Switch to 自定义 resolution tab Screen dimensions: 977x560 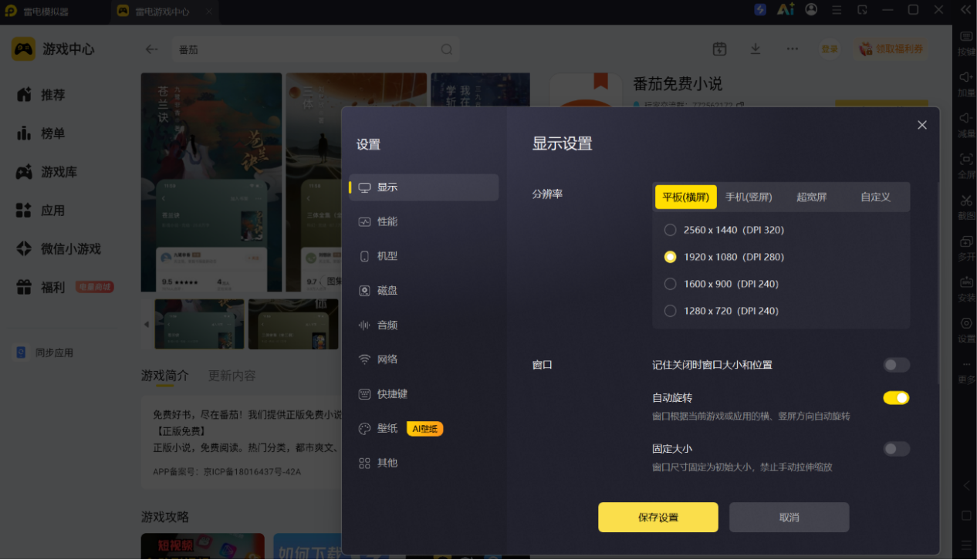pyautogui.click(x=876, y=197)
